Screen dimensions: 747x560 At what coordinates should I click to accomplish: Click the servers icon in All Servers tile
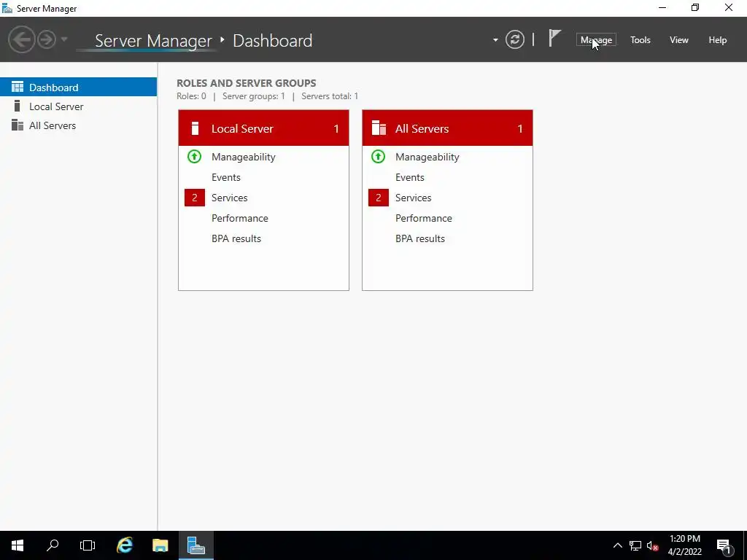tap(379, 128)
